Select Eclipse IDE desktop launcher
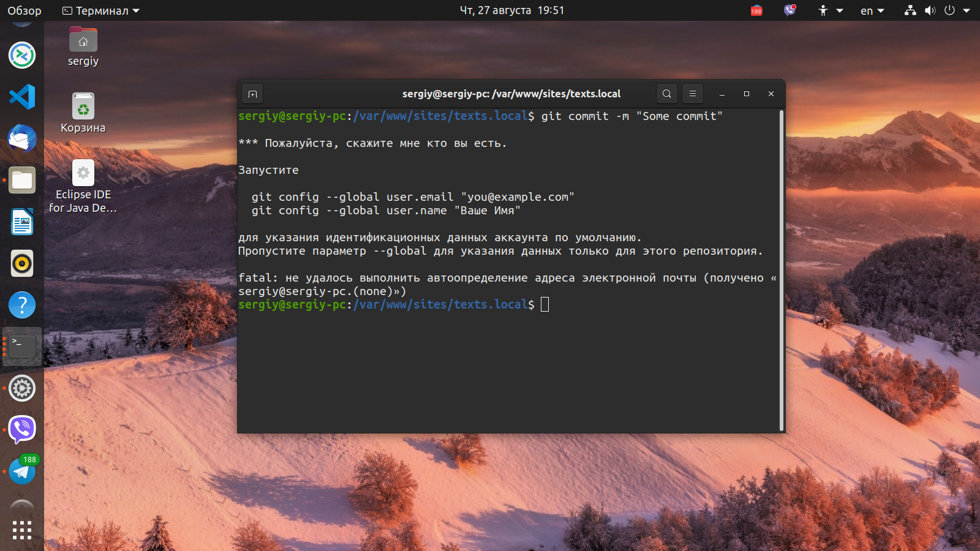Image resolution: width=980 pixels, height=551 pixels. (83, 187)
